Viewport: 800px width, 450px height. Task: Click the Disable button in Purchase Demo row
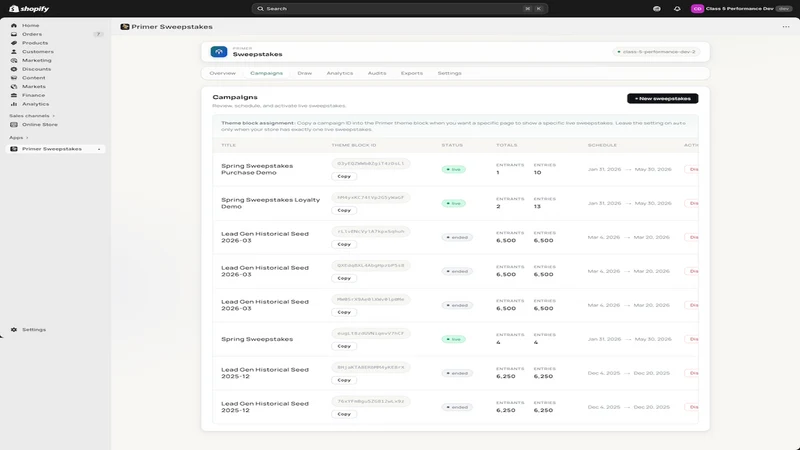click(x=692, y=169)
